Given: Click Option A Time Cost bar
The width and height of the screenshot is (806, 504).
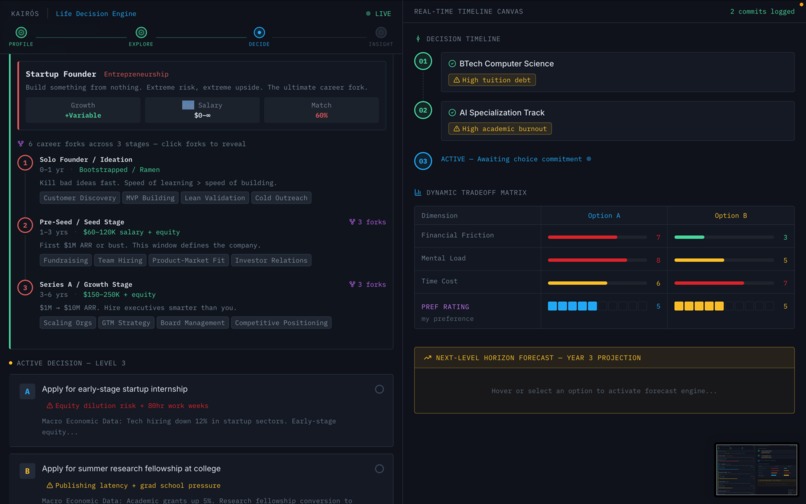Looking at the screenshot, I should tap(597, 283).
